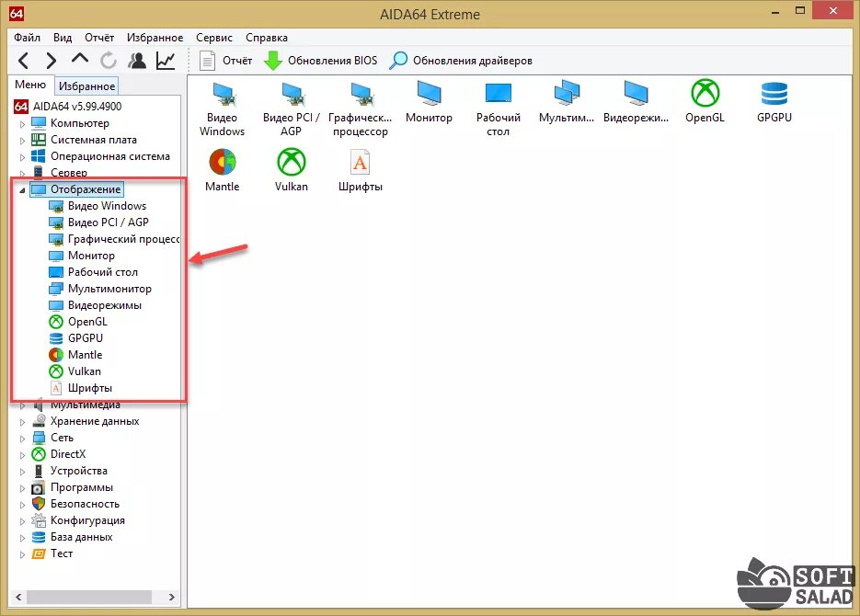Click the tree panel horizontal scrollbar thumb
860x616 pixels.
pos(89,597)
